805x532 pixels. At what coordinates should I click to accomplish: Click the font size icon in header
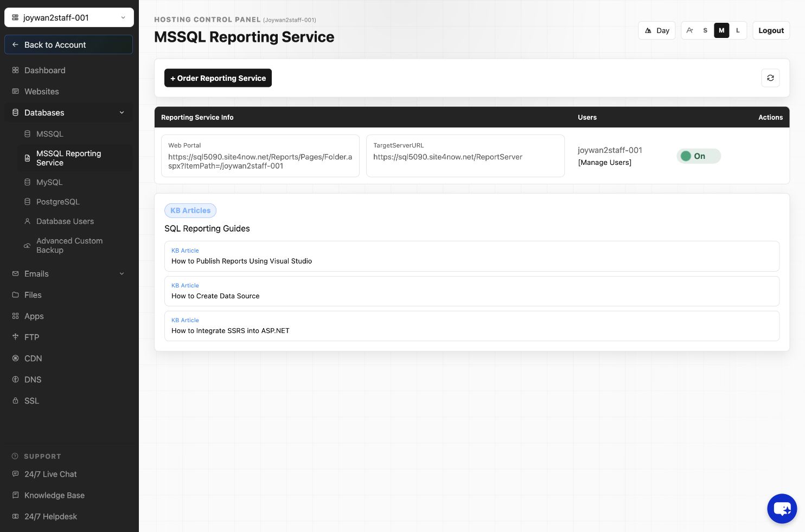pyautogui.click(x=689, y=30)
